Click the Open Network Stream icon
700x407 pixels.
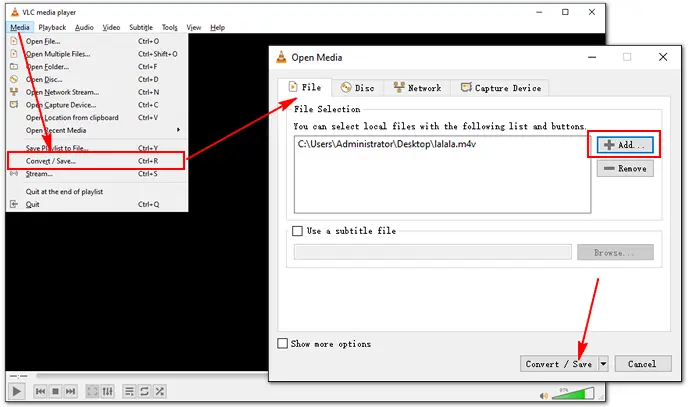tap(14, 92)
